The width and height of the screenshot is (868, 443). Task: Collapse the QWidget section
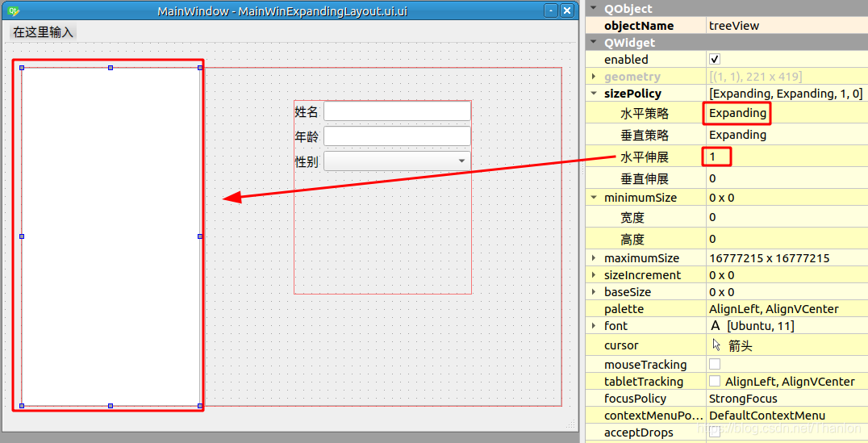[x=594, y=42]
